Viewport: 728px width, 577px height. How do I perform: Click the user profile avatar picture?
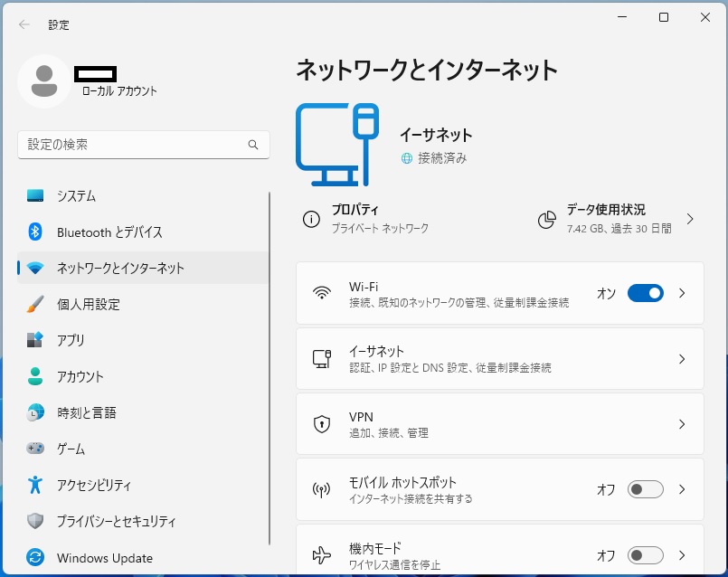pos(44,81)
